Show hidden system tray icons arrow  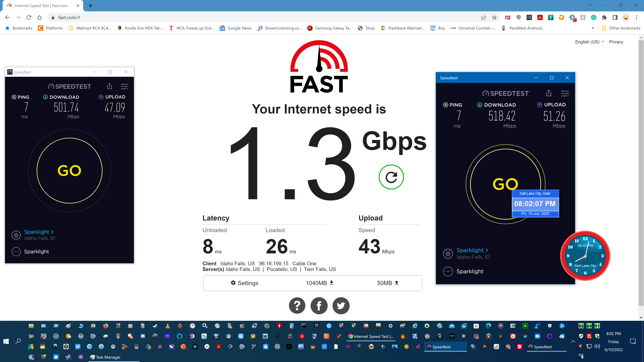[x=573, y=341]
